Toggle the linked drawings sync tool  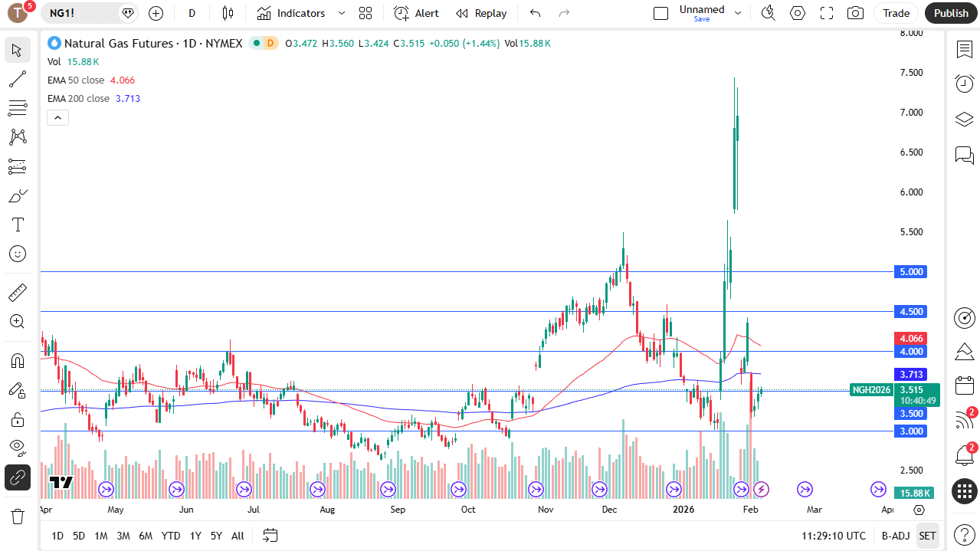coord(17,477)
